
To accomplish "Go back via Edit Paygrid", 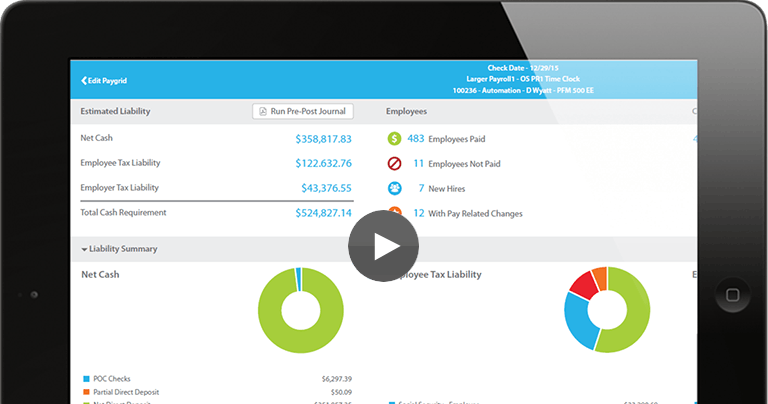I will point(105,80).
